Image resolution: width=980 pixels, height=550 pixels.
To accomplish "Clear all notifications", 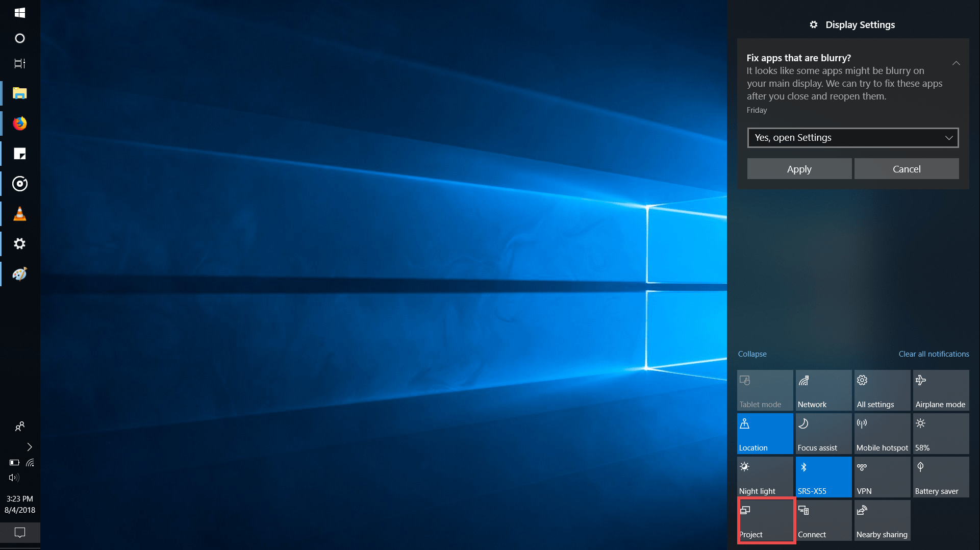I will tap(933, 354).
